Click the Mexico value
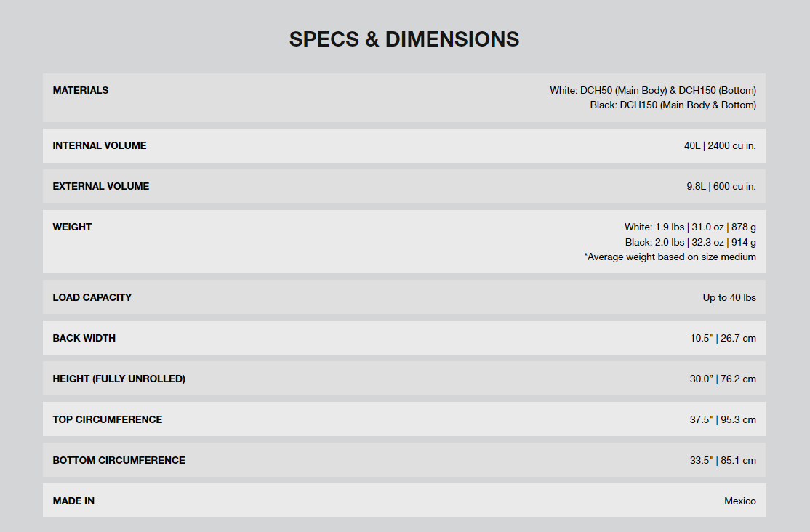Screen dimensions: 810x532 [740, 501]
